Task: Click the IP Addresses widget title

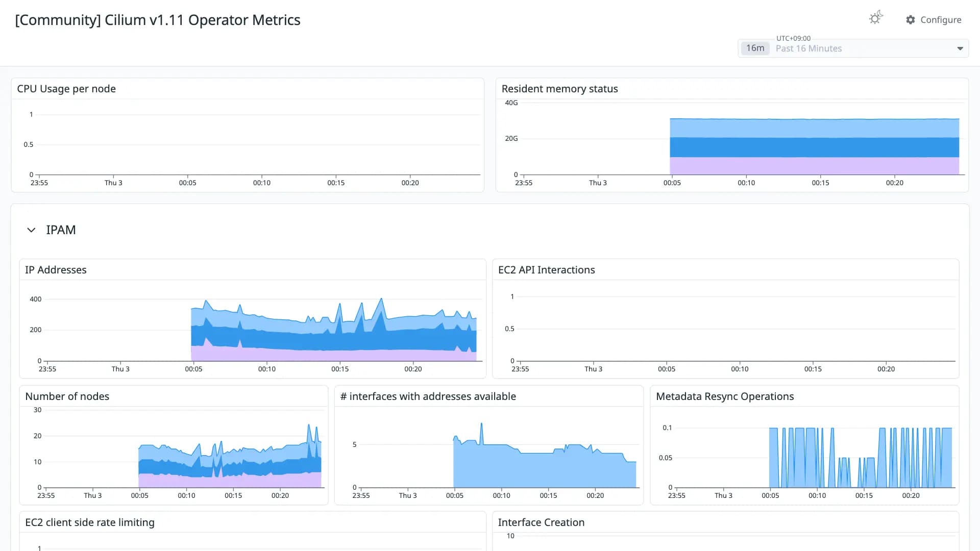Action: pyautogui.click(x=56, y=270)
